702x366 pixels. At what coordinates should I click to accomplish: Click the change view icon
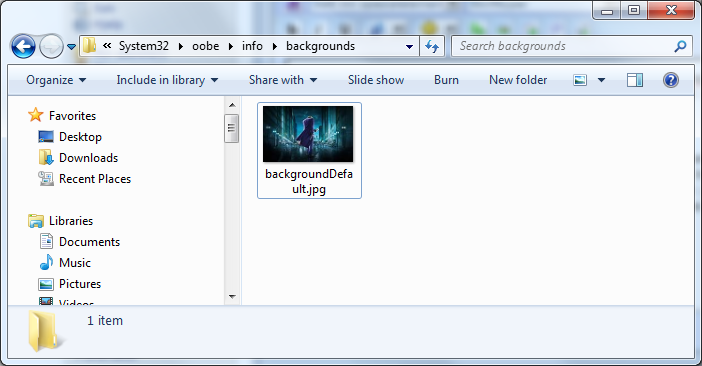[x=580, y=80]
